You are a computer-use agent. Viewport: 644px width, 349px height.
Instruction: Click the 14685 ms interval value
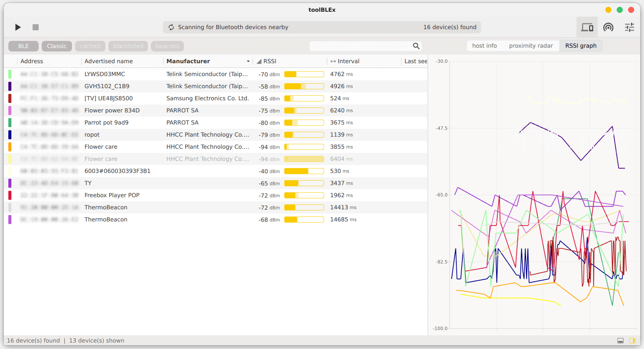343,220
